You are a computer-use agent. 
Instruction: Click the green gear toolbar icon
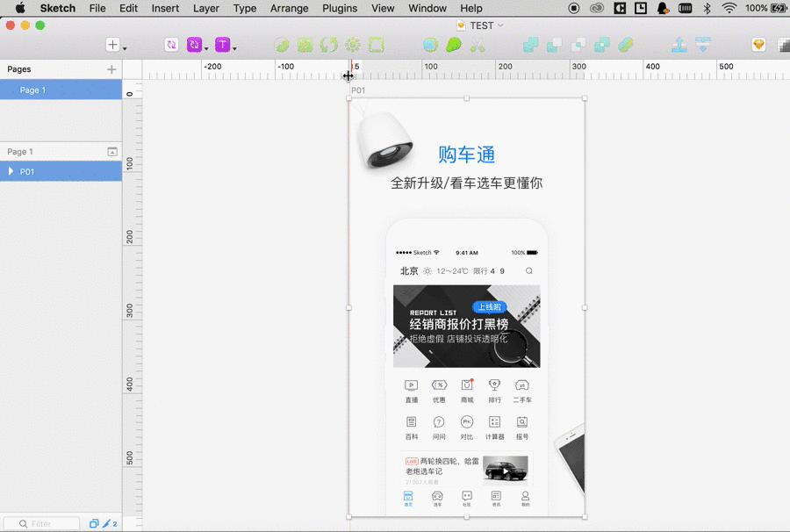tap(353, 45)
